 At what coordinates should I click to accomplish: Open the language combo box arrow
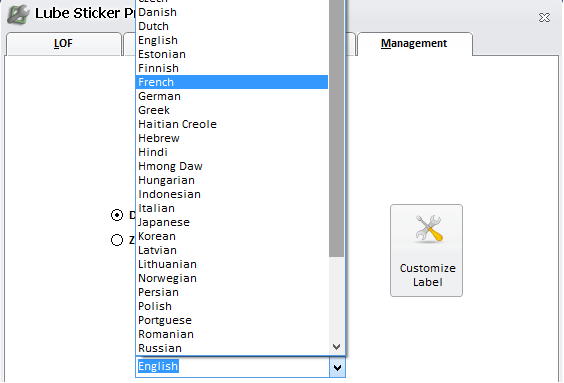pyautogui.click(x=337, y=367)
